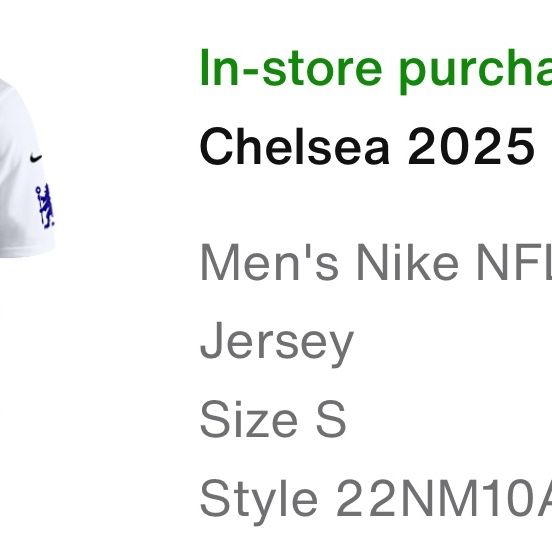The image size is (552, 552).
Task: Click the Nike swoosh logo on jersey
Action: [36, 158]
